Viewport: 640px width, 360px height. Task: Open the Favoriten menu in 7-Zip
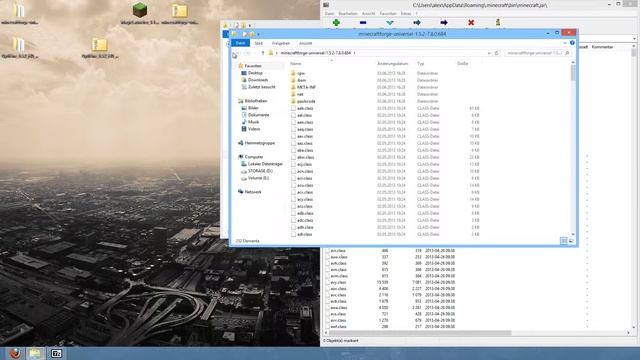[388, 13]
